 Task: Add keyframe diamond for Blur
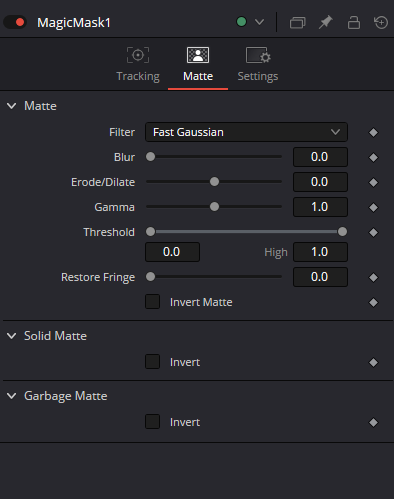coord(373,157)
